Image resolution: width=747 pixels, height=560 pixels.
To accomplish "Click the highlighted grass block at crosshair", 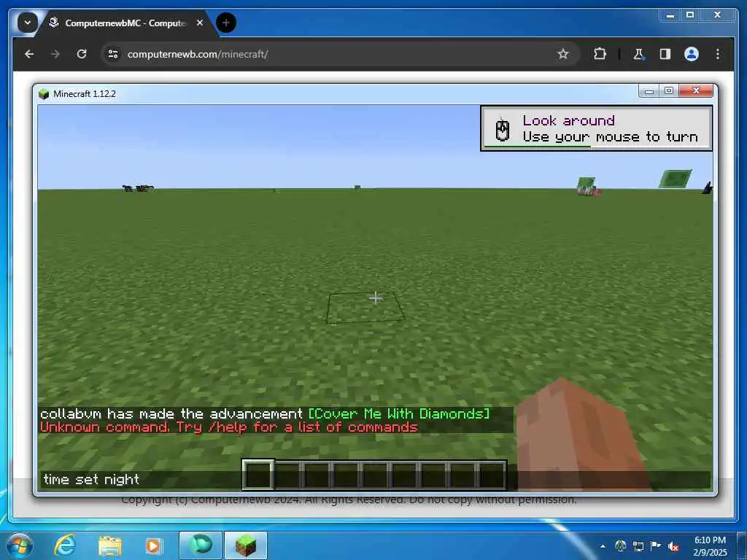I will tap(365, 308).
